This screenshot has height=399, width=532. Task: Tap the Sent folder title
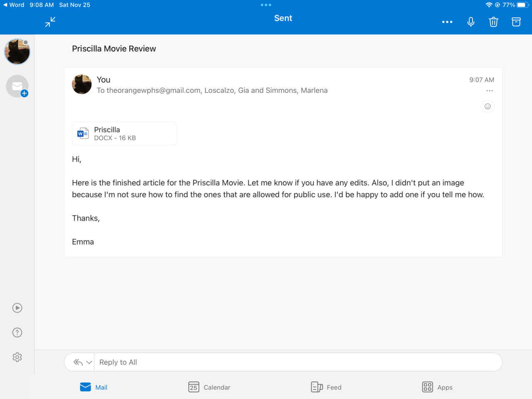(x=283, y=18)
